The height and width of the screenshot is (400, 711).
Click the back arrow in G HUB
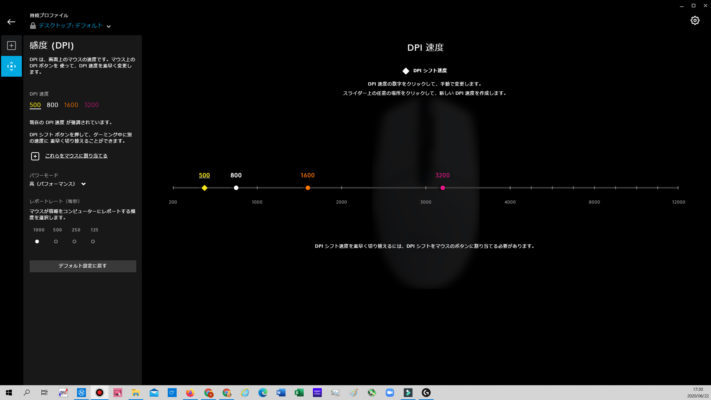(11, 21)
